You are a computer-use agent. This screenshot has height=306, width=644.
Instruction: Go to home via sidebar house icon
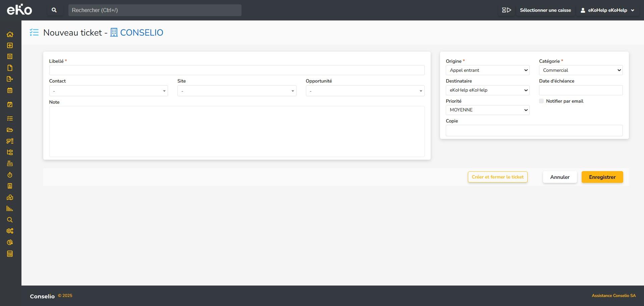coord(10,34)
